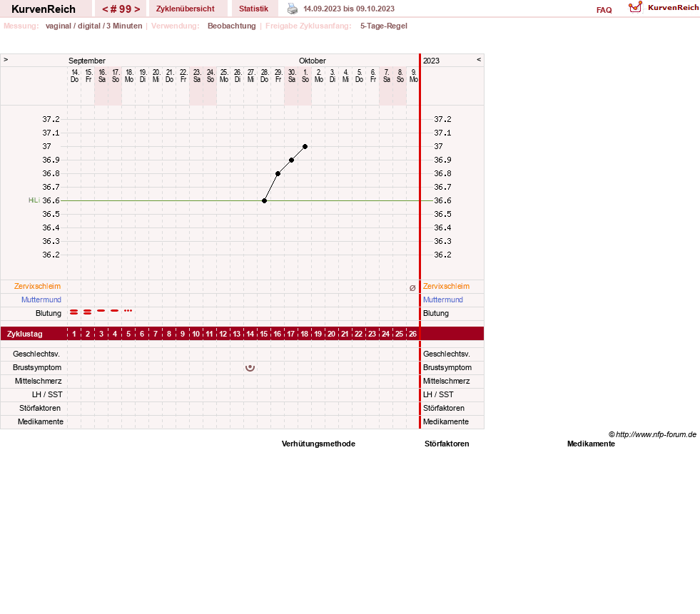Image resolution: width=700 pixels, height=614 pixels.
Task: Click the breast symptom icon on day 14
Action: pyautogui.click(x=250, y=368)
